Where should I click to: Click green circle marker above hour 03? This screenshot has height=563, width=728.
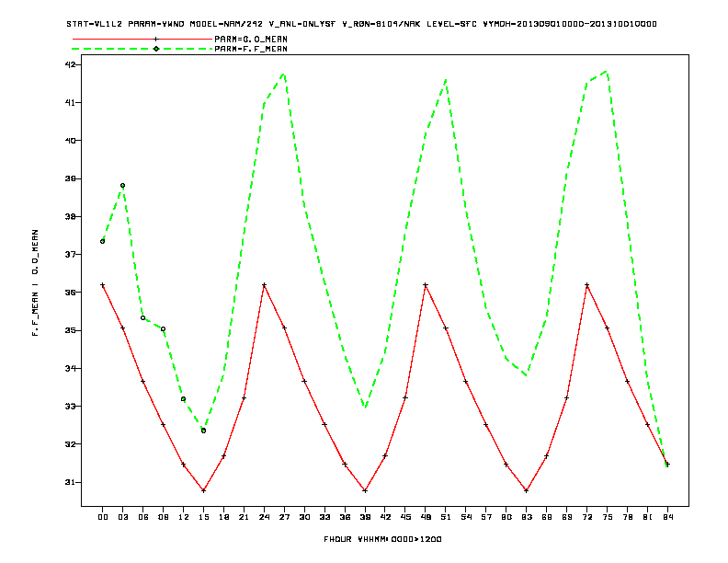122,185
